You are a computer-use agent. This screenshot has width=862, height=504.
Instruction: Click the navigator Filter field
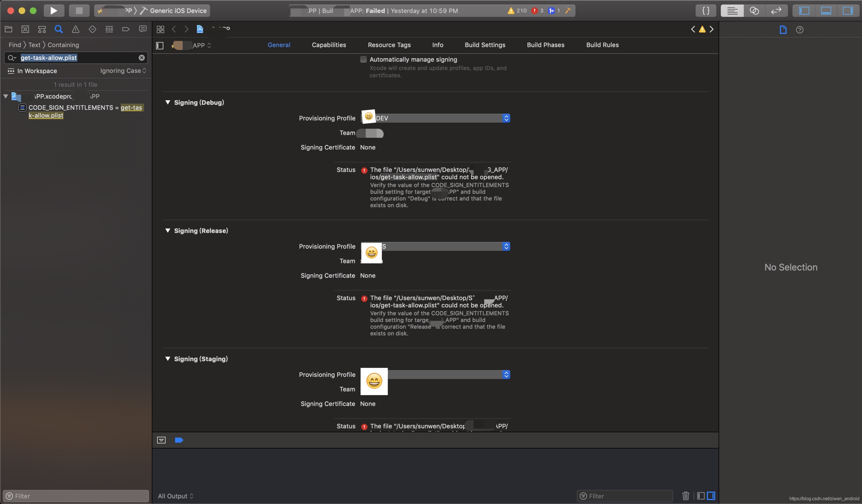click(x=76, y=496)
